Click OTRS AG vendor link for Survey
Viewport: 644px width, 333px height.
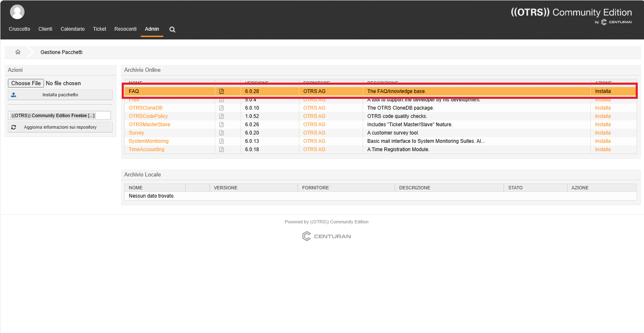tap(314, 133)
